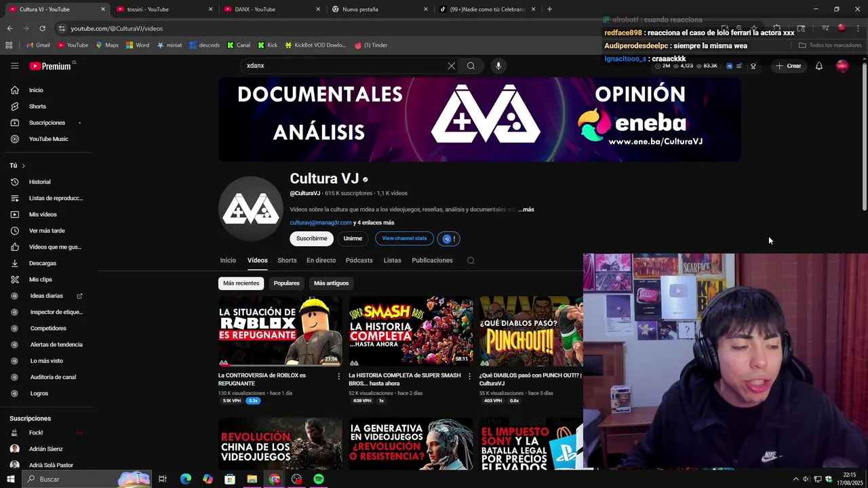Open options for Super Smash Bros video
The width and height of the screenshot is (868, 488).
[x=469, y=376]
